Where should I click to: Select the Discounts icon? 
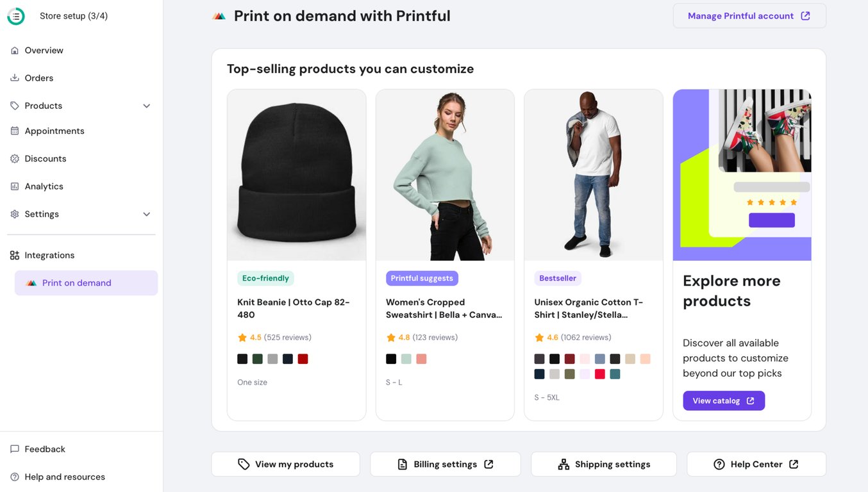(14, 158)
